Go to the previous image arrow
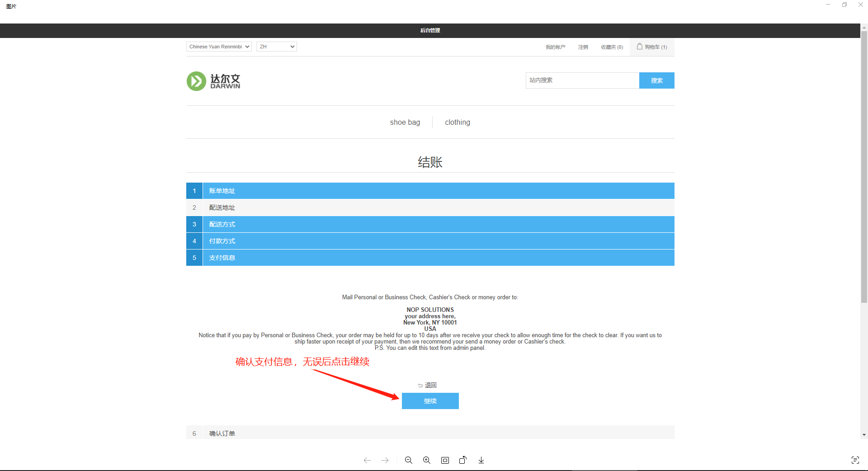Viewport: 868px width, 471px height. [x=367, y=460]
